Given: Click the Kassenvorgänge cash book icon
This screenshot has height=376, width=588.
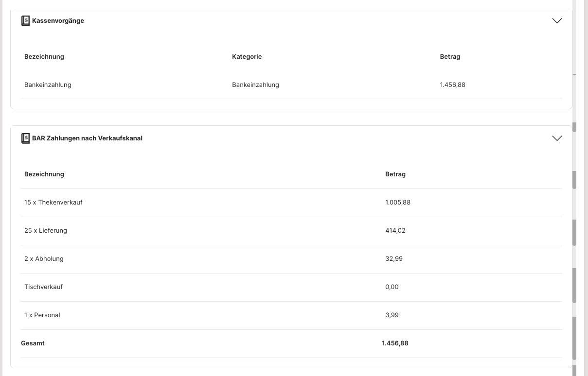Looking at the screenshot, I should pos(25,21).
